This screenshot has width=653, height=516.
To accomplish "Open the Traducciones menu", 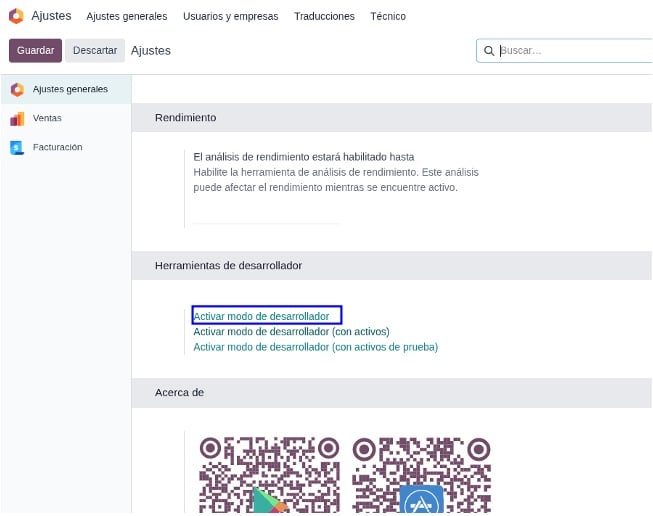I will point(324,16).
